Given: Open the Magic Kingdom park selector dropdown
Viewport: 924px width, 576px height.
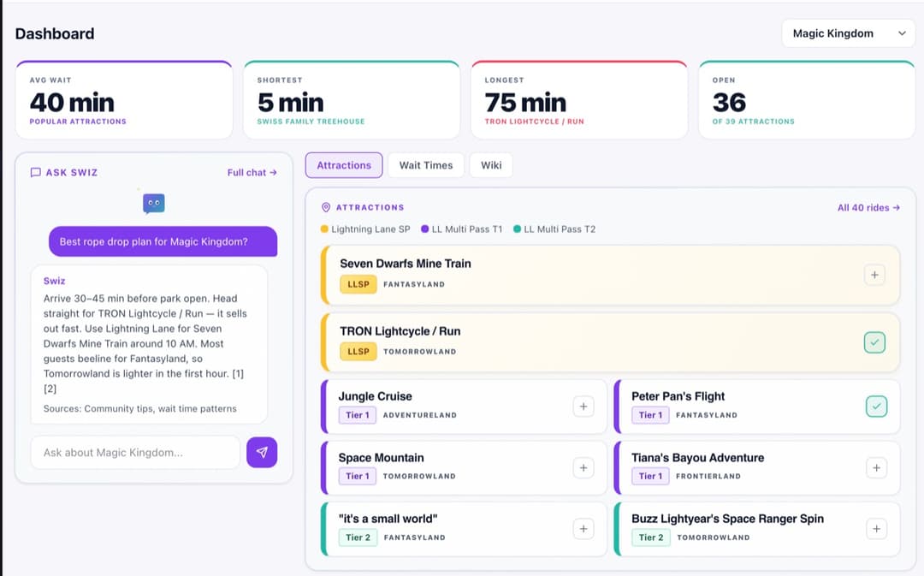Looking at the screenshot, I should 848,33.
